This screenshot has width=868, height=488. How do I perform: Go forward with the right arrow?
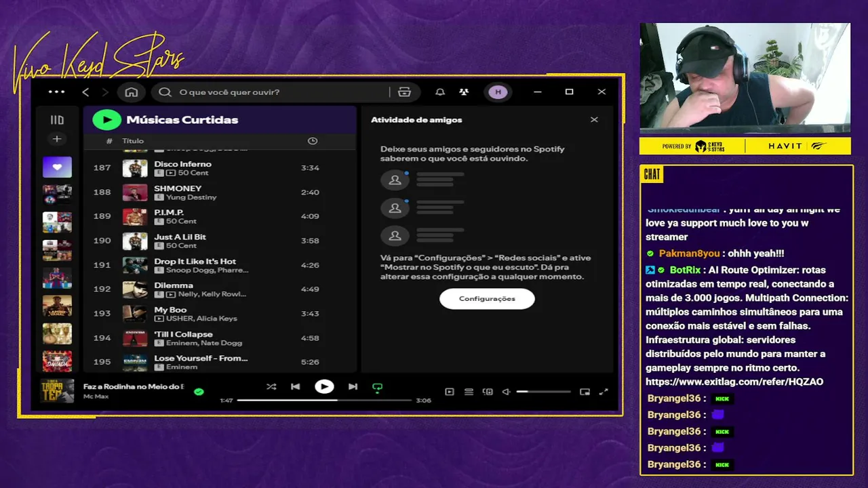[104, 92]
